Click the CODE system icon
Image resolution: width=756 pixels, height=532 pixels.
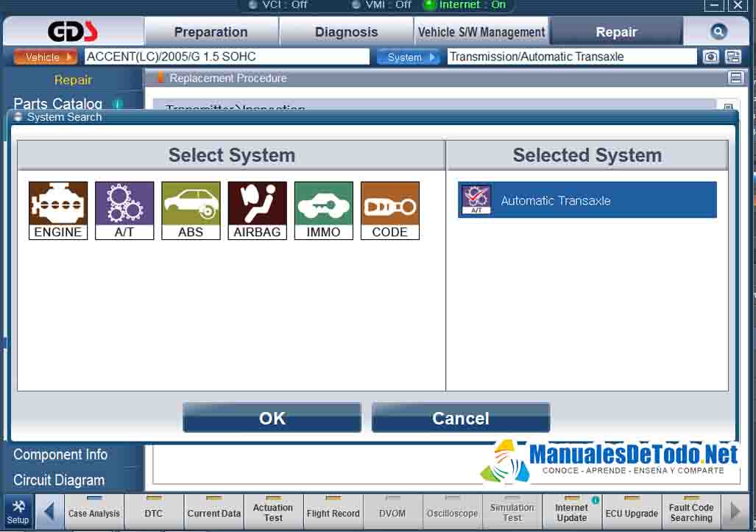[389, 210]
